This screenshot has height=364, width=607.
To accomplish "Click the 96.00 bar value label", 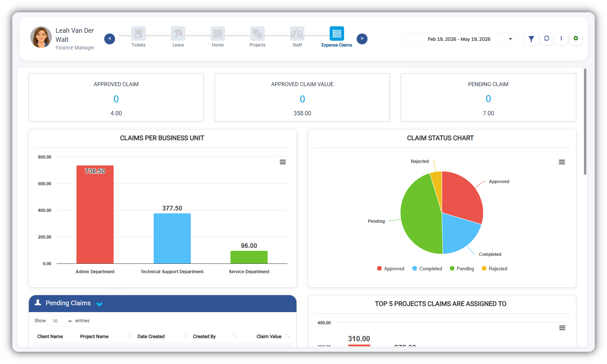I will point(249,246).
